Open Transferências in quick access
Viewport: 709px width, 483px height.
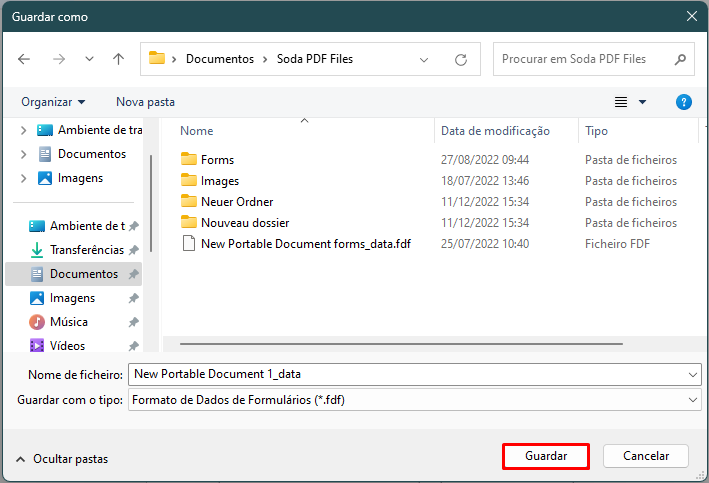[77, 250]
